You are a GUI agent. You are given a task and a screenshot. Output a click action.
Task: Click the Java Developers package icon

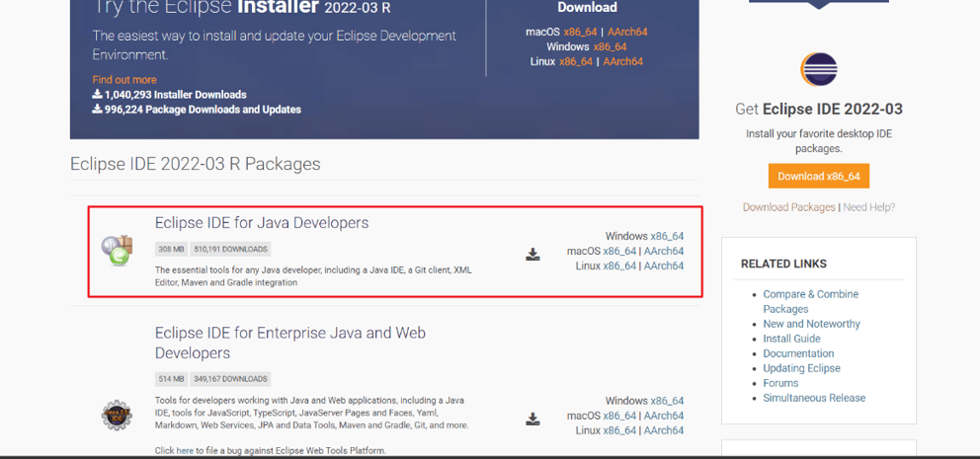click(117, 251)
